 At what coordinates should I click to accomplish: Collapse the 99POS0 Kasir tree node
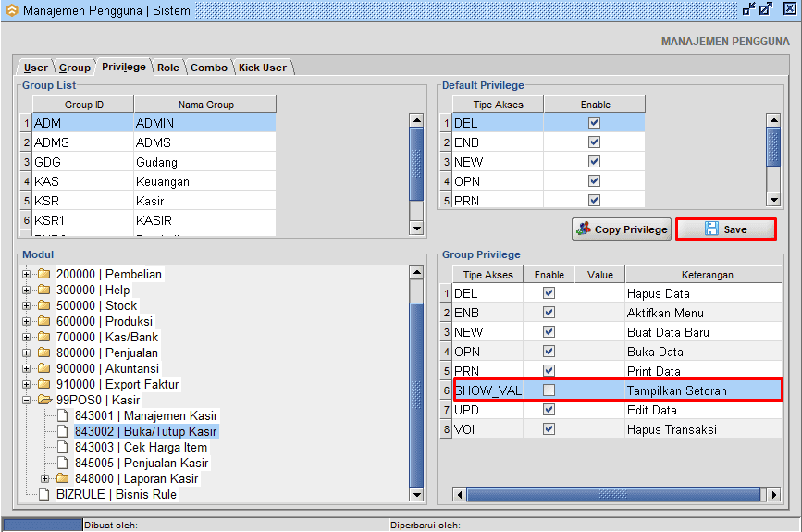coord(26,400)
